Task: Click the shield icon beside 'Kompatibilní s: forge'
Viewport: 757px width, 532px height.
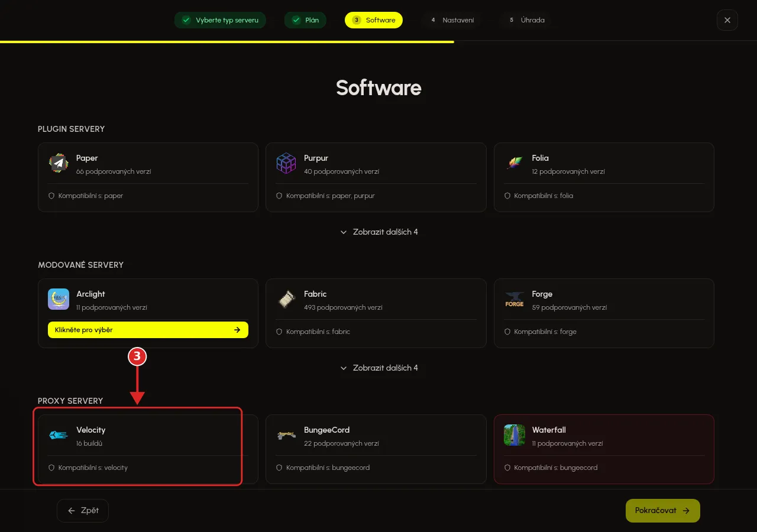Action: (507, 332)
